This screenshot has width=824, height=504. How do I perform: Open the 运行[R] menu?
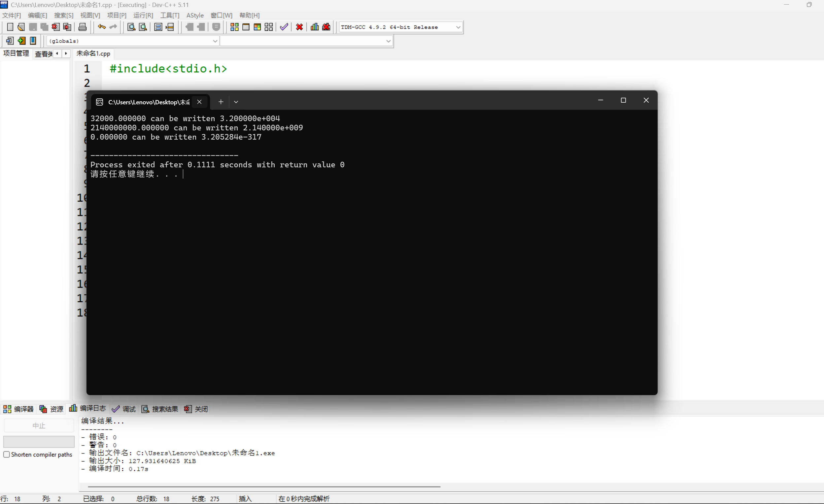pos(143,16)
